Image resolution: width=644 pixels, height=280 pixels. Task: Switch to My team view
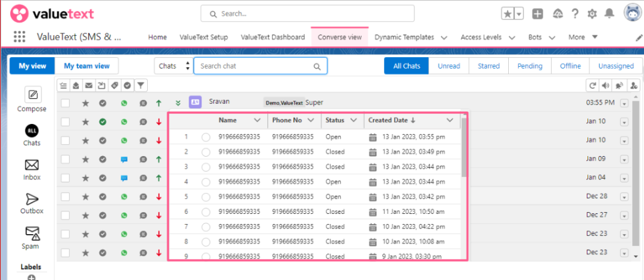(x=87, y=66)
